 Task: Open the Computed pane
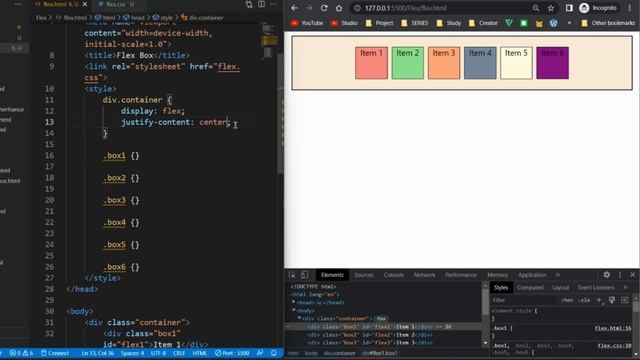530,288
